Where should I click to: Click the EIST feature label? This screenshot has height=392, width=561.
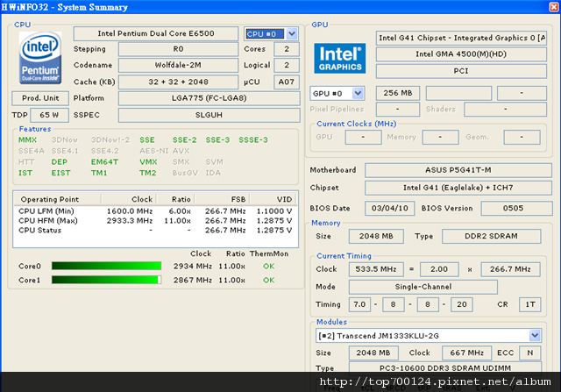[x=60, y=174]
